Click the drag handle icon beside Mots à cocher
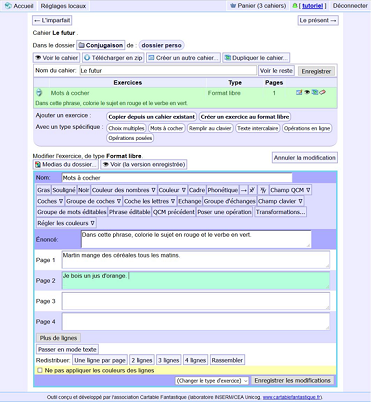 coord(39,92)
